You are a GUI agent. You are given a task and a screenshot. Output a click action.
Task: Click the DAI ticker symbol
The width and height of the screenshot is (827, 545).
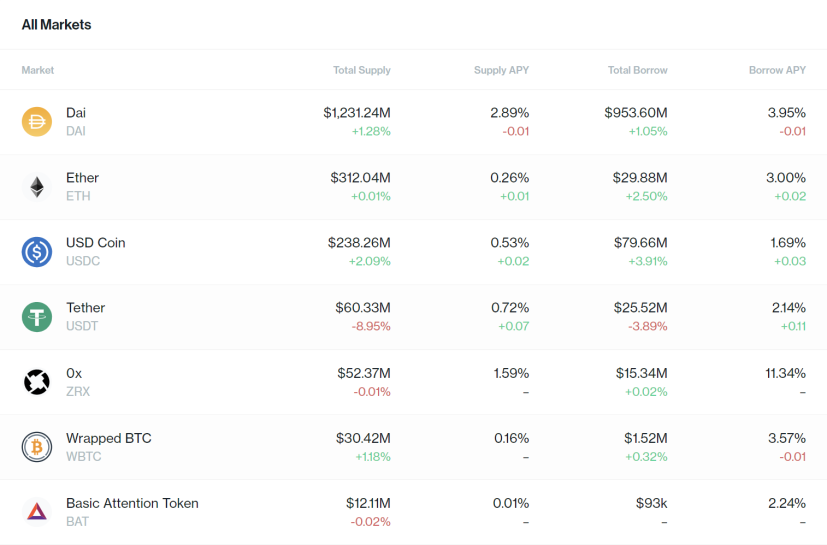coord(75,131)
